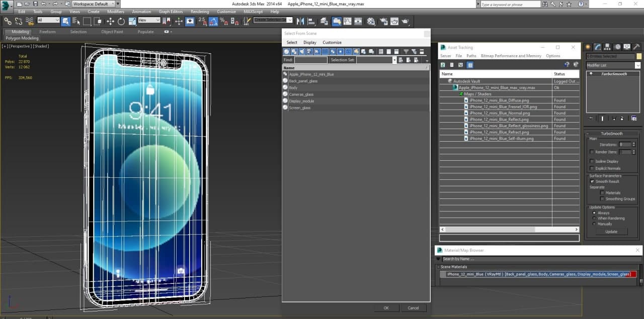
Task: Click Refresh icon in Asset Tracking toolbar
Action: pyautogui.click(x=443, y=65)
